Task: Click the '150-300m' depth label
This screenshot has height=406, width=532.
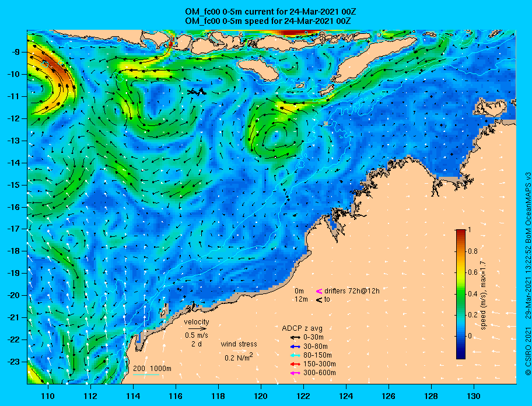Action: point(320,364)
